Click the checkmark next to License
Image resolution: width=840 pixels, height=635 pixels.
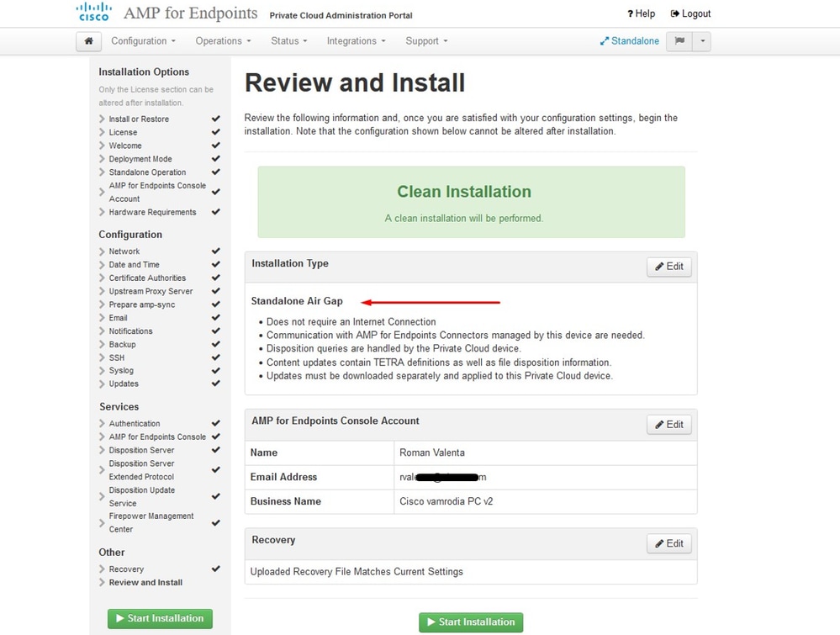(216, 132)
